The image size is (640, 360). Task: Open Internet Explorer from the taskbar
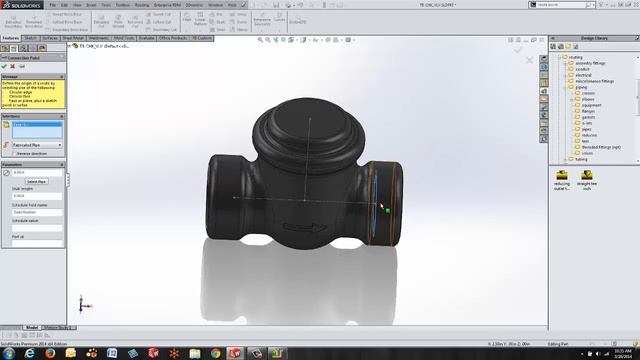(x=29, y=353)
